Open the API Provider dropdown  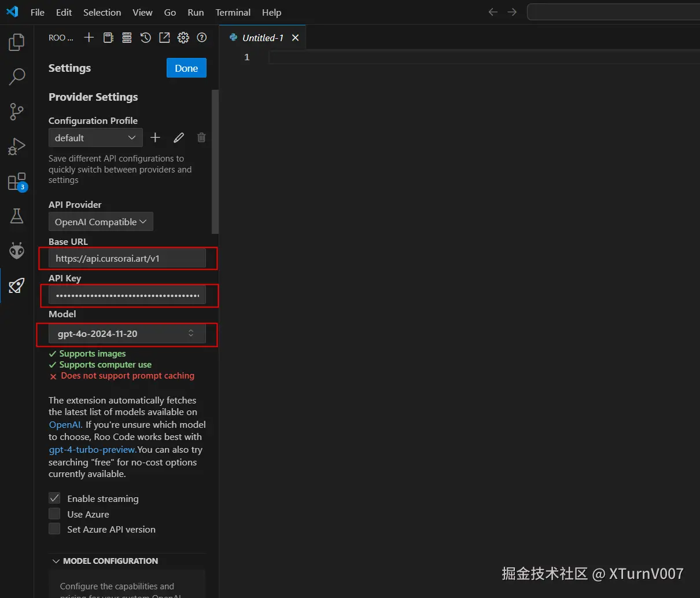(101, 222)
